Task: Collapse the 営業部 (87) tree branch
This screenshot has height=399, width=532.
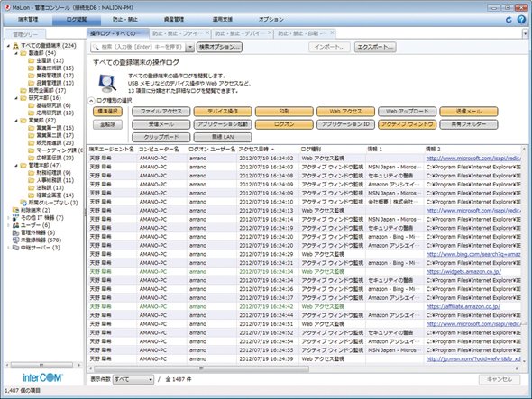Action: pos(16,121)
